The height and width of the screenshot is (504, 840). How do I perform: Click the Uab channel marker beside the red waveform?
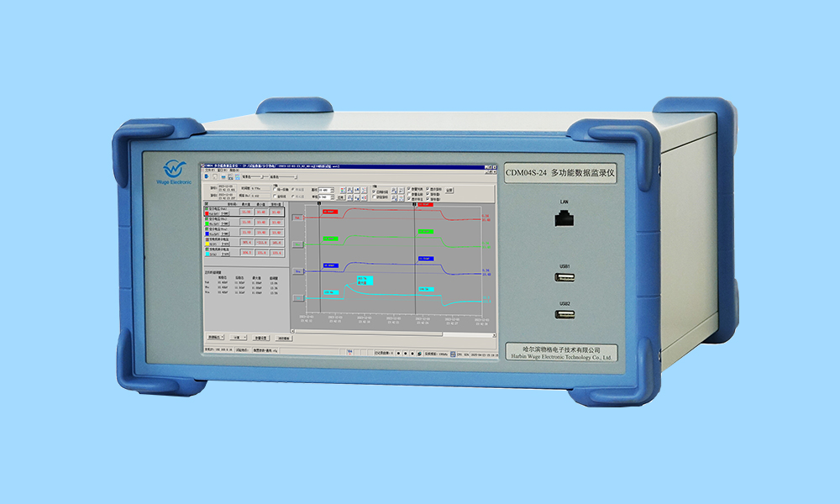coord(298,218)
